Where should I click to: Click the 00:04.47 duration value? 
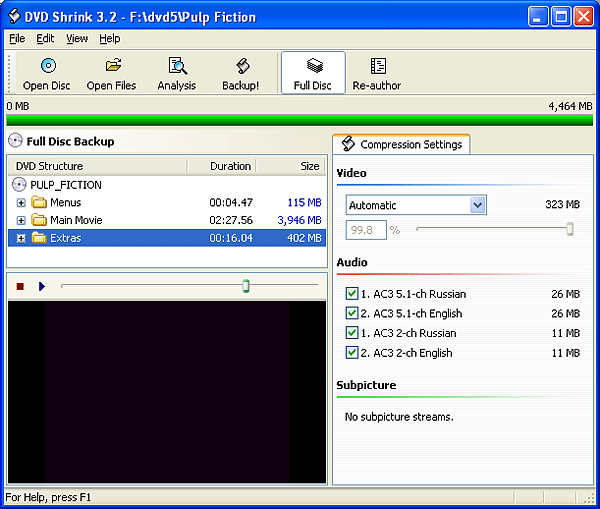click(231, 202)
